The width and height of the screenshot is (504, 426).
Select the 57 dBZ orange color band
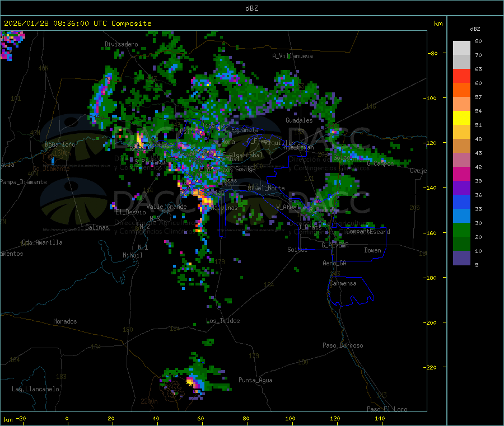[x=461, y=90]
